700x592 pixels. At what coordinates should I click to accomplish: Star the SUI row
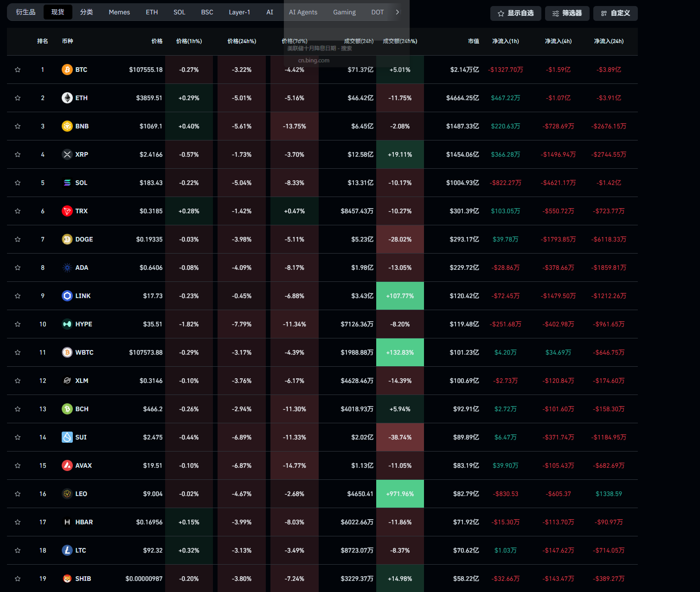click(18, 437)
